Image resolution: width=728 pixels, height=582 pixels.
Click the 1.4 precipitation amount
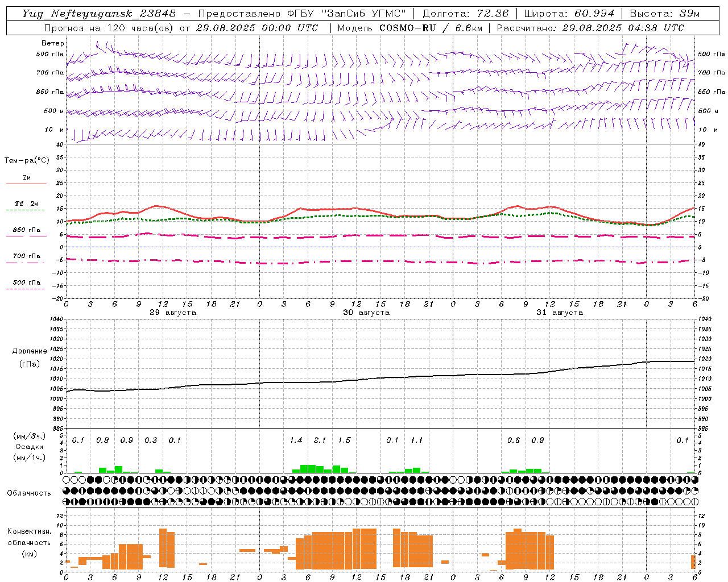tap(296, 440)
